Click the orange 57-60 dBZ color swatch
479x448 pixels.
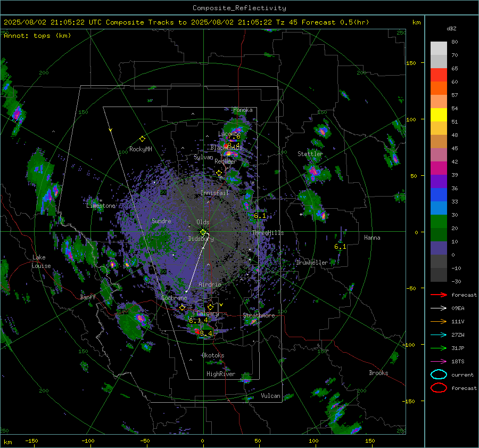tap(439, 88)
